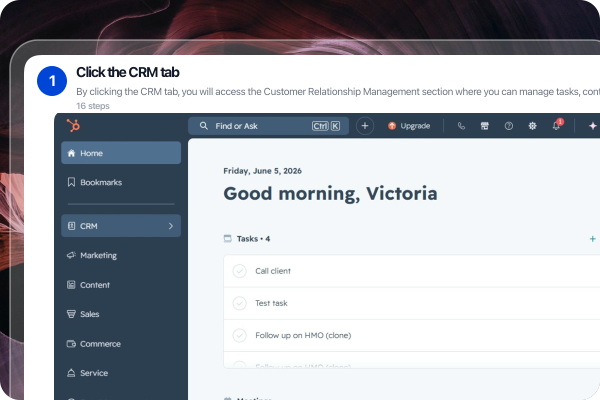Go to the Home sidebar item

coord(121,153)
